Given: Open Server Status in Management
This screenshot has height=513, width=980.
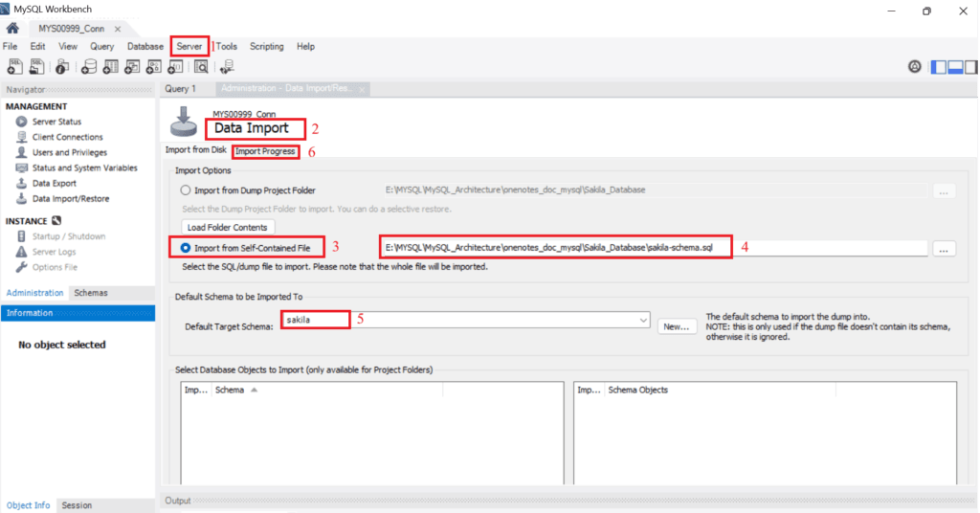Looking at the screenshot, I should (x=56, y=122).
